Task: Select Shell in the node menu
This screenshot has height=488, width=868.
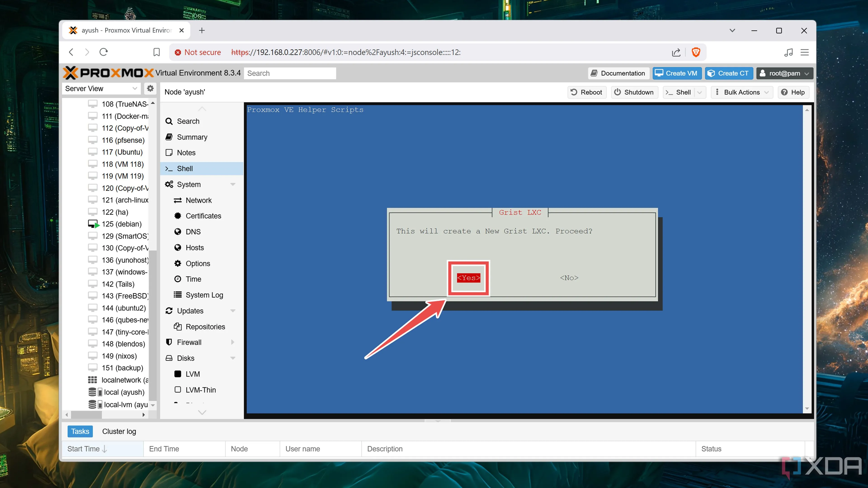Action: pos(201,169)
